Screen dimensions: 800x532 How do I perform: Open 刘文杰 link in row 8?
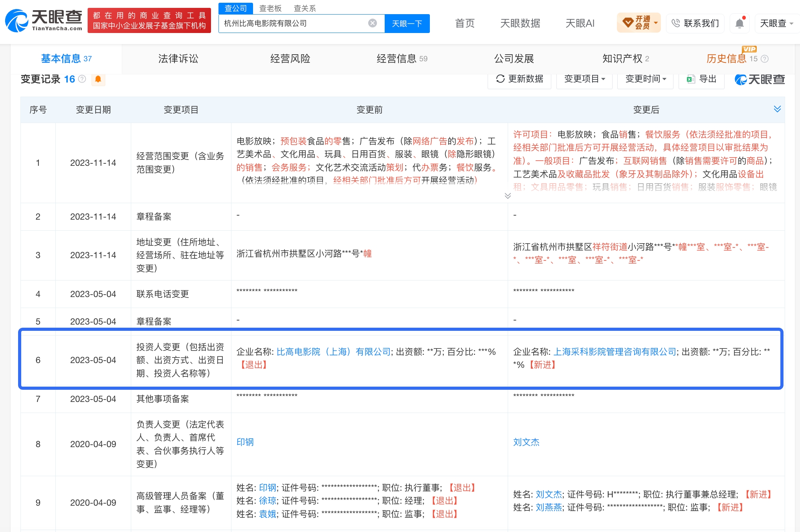coord(526,442)
